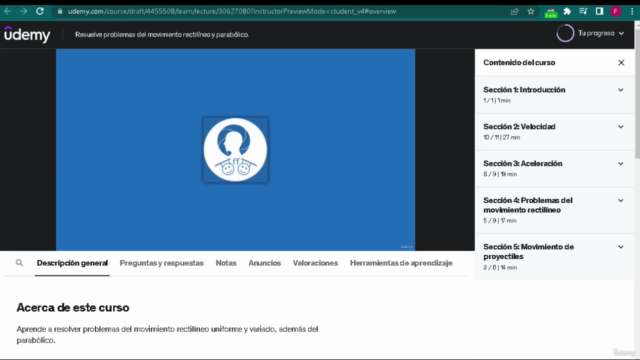
Task: Toggle the browser side panel icon
Action: [599, 11]
